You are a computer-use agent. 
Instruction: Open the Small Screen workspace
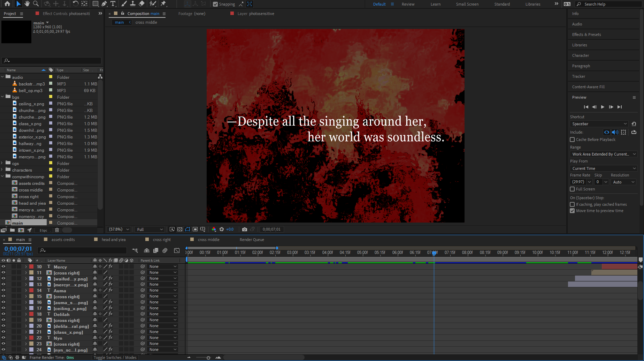pyautogui.click(x=467, y=4)
